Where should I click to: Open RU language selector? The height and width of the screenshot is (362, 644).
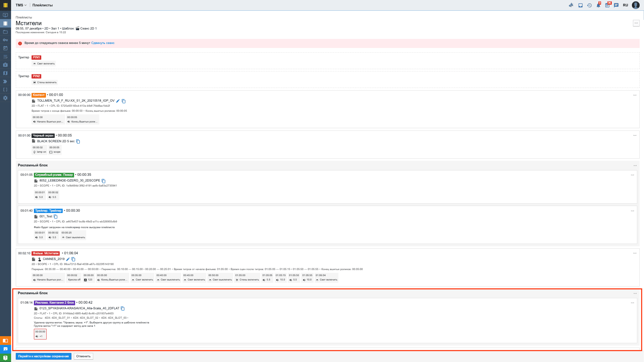(x=626, y=5)
